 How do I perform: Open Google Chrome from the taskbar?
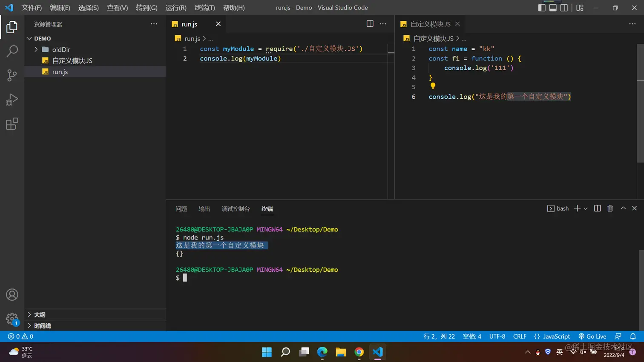(359, 352)
